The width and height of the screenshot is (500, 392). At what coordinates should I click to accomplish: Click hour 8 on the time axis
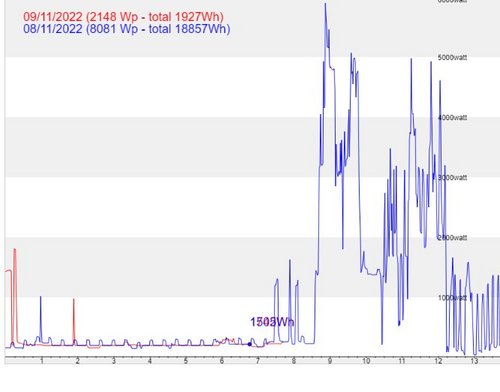coord(294,361)
